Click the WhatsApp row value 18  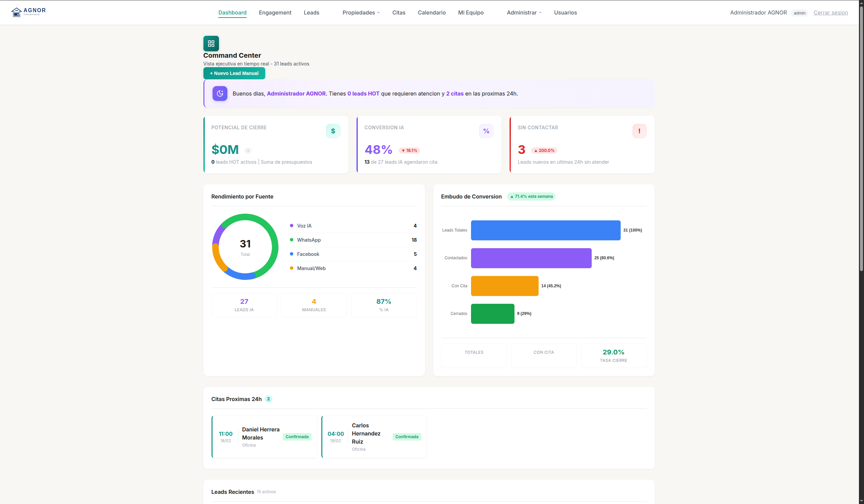(414, 240)
